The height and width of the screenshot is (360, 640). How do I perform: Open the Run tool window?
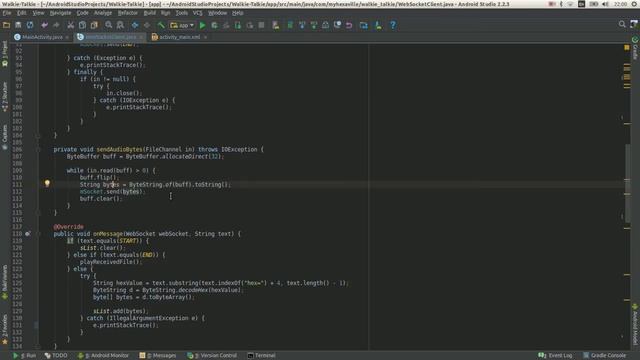click(x=24, y=356)
